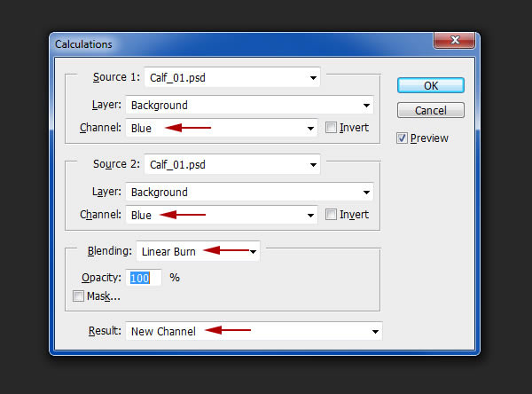This screenshot has width=532, height=394.
Task: Open the Source 1 Channel dropdown
Action: (x=222, y=128)
